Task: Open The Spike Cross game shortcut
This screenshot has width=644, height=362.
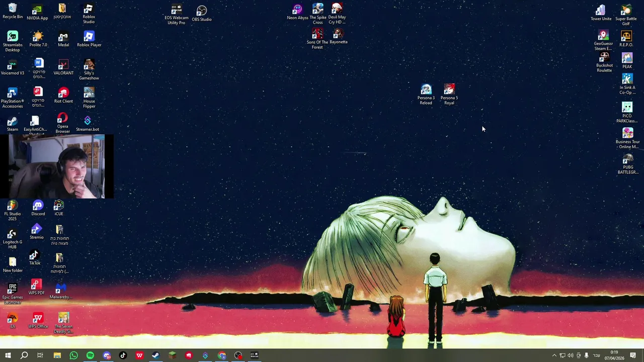Action: click(318, 14)
